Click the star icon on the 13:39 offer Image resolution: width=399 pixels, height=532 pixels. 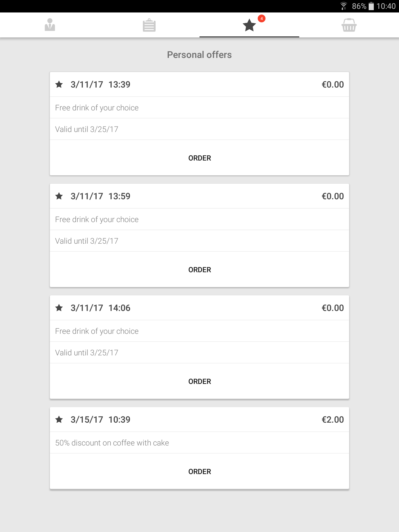59,84
